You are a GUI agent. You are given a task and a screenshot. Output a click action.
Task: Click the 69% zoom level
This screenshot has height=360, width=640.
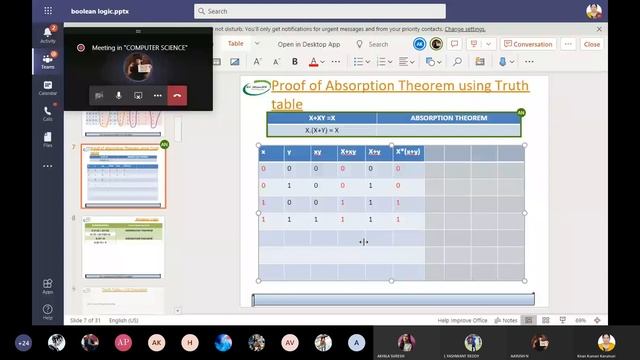(580, 320)
